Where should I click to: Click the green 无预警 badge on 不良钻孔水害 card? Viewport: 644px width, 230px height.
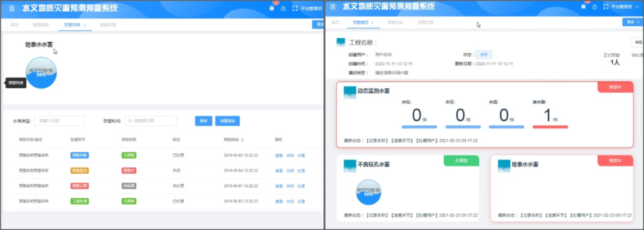click(x=461, y=161)
